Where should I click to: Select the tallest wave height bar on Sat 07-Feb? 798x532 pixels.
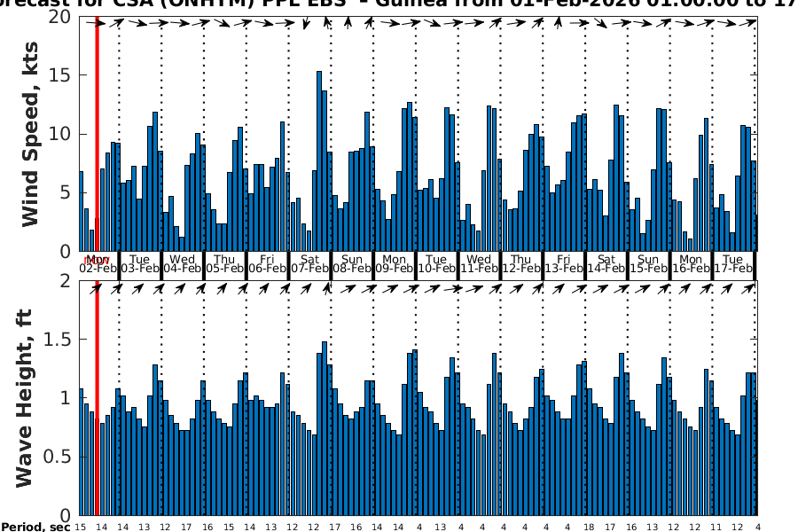click(x=325, y=427)
